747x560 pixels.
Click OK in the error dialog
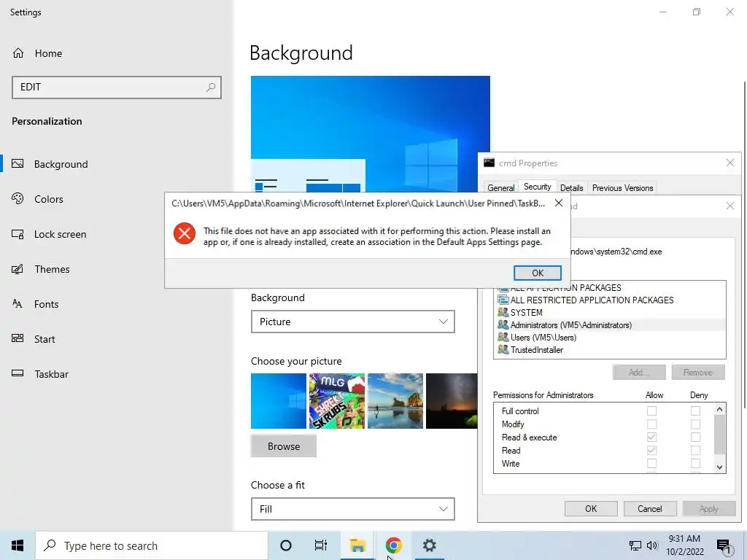coord(538,273)
